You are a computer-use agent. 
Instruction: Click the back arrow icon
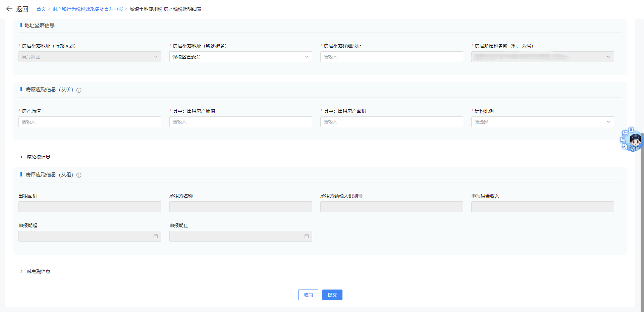(9, 9)
